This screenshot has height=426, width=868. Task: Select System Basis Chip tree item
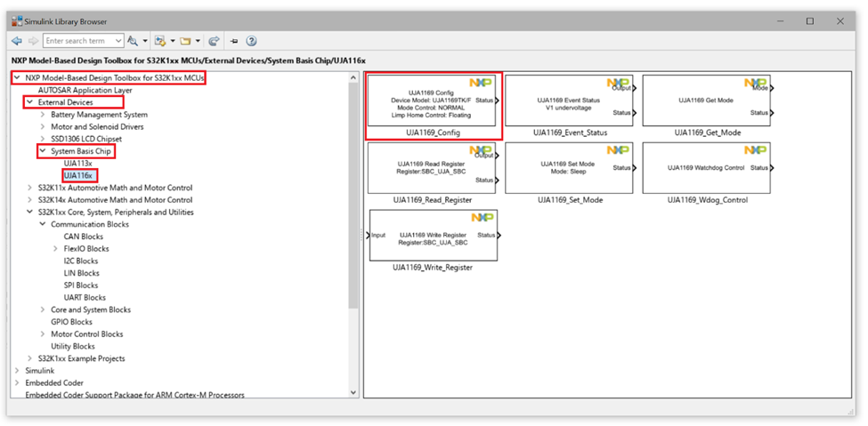tap(81, 151)
